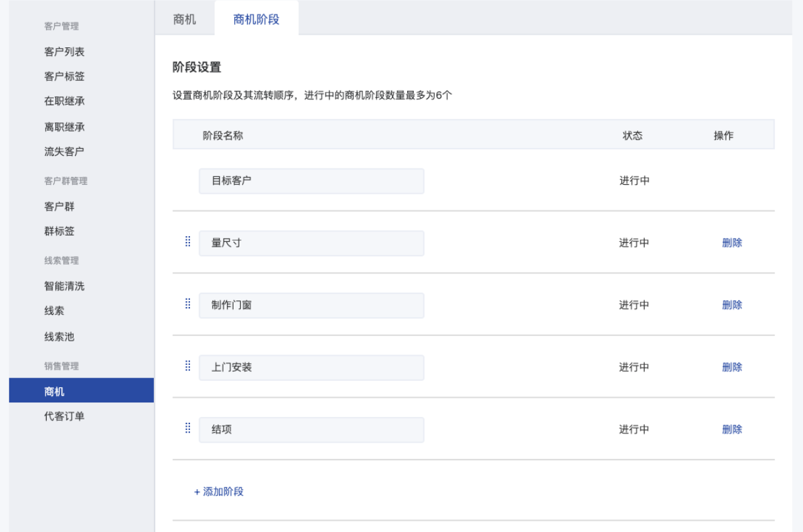Go to 在职继承 in sidebar

[x=64, y=101]
